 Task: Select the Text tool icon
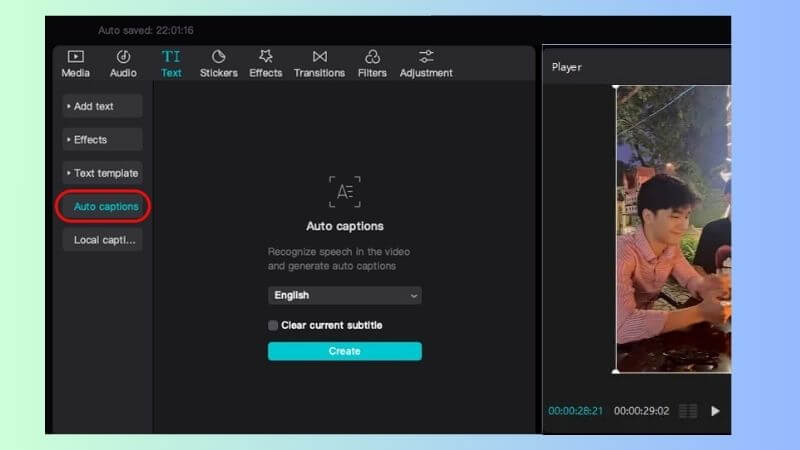(171, 57)
